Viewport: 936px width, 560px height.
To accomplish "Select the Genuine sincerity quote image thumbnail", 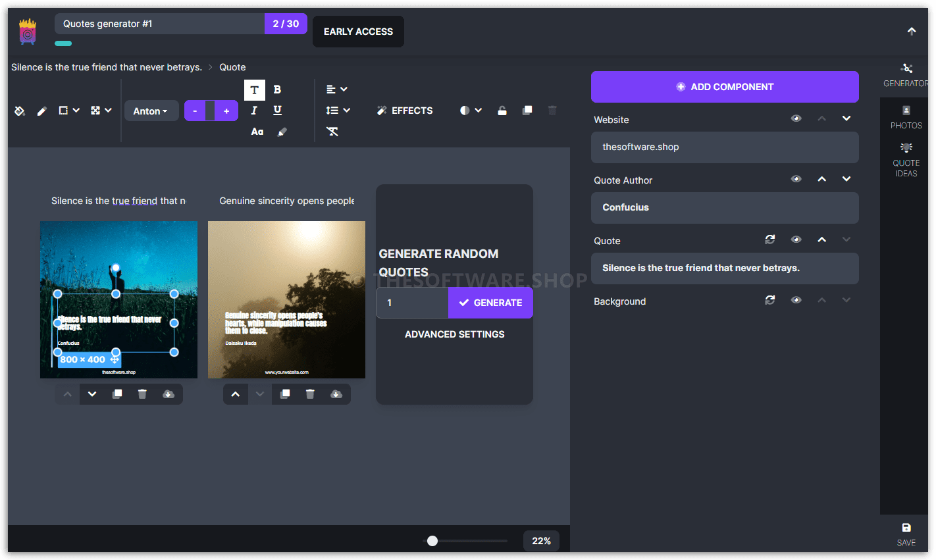I will 286,299.
